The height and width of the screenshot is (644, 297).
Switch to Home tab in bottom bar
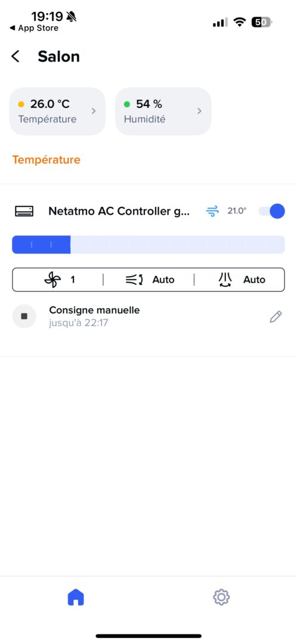click(76, 597)
